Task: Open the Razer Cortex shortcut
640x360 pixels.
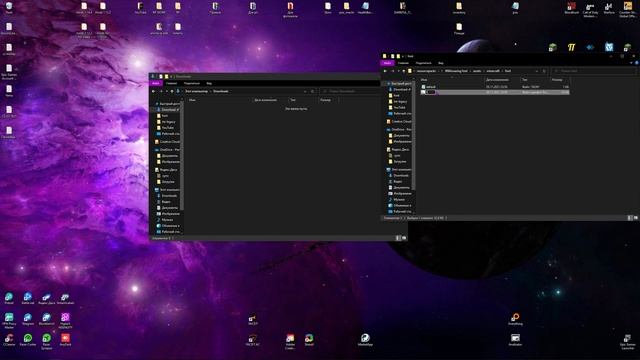Action: click(x=27, y=340)
